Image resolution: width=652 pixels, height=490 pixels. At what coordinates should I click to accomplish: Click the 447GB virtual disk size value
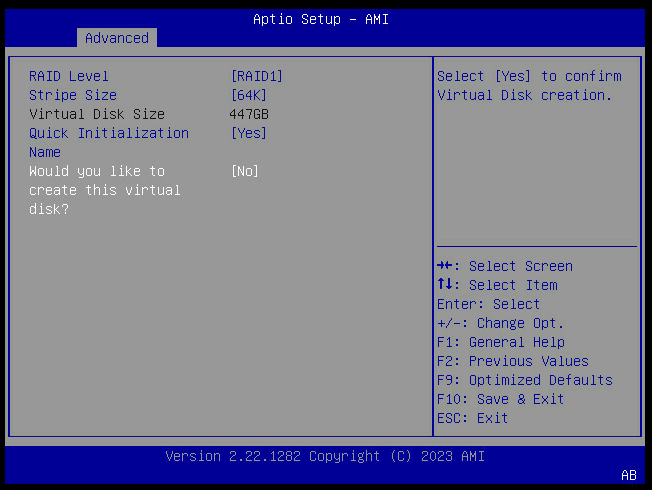249,114
